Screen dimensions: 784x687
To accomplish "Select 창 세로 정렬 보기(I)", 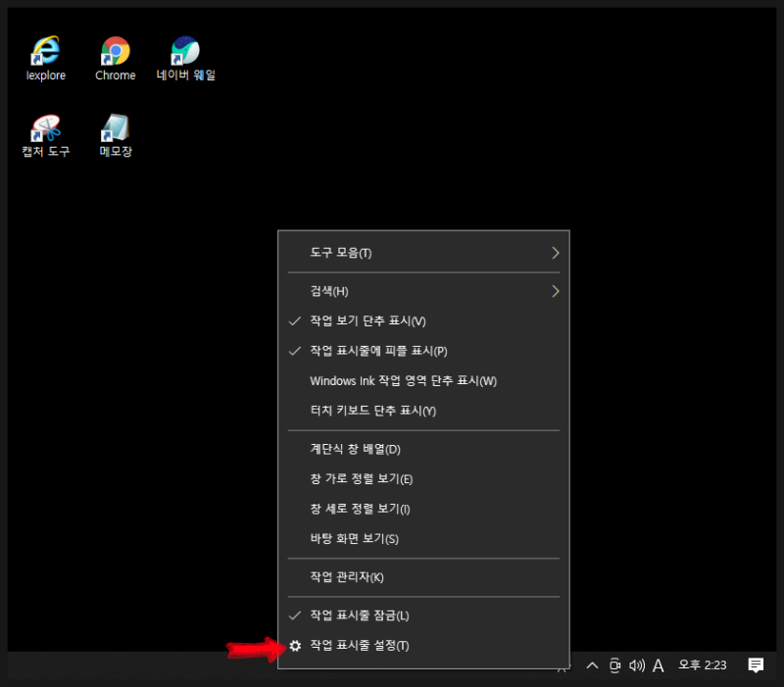I will tap(423, 509).
